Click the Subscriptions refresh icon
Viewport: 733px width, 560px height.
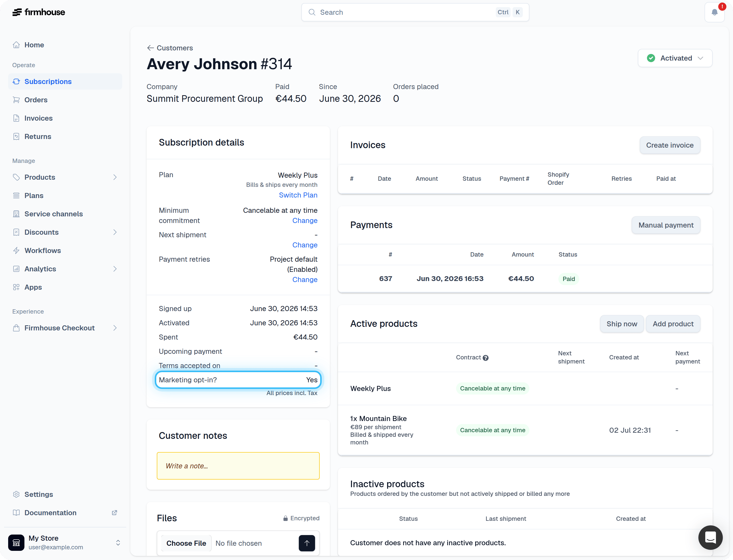click(x=16, y=81)
